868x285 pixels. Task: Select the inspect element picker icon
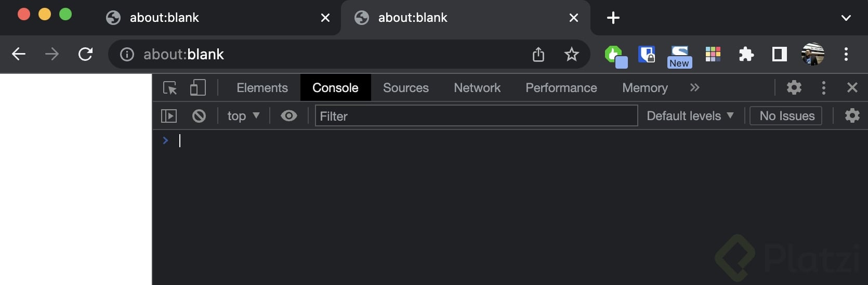[x=170, y=88]
